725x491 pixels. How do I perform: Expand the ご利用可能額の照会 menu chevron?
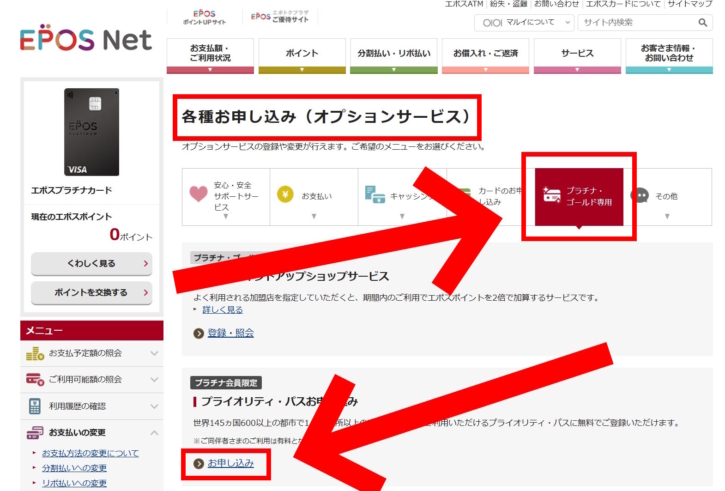[x=154, y=379]
